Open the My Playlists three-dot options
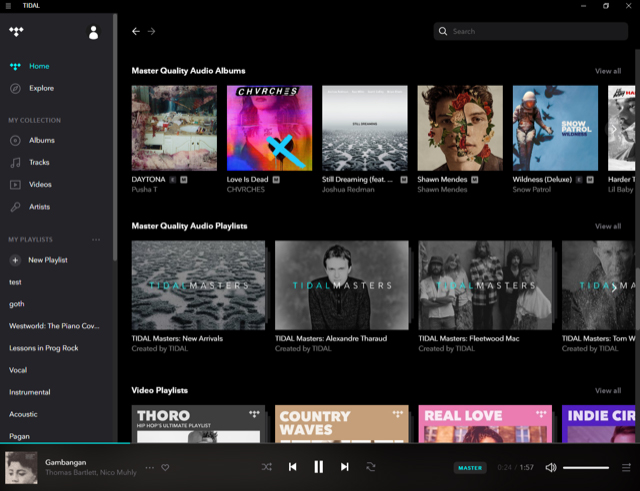 pyautogui.click(x=96, y=240)
